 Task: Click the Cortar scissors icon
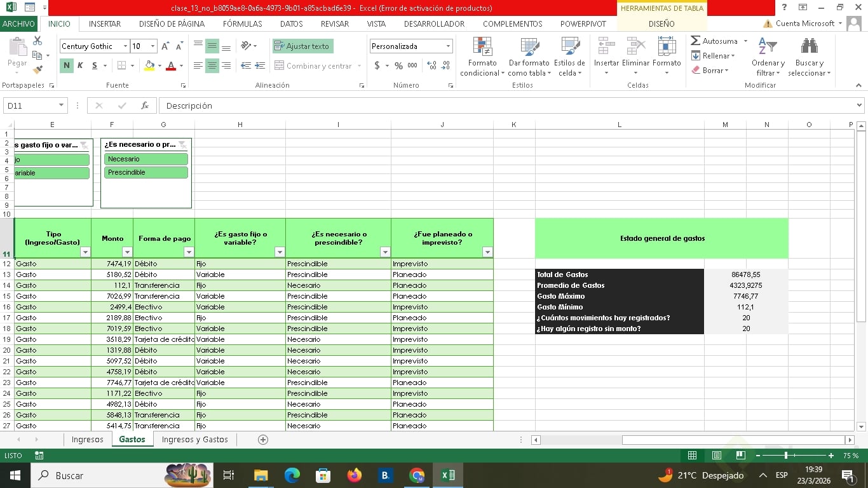pos(37,41)
